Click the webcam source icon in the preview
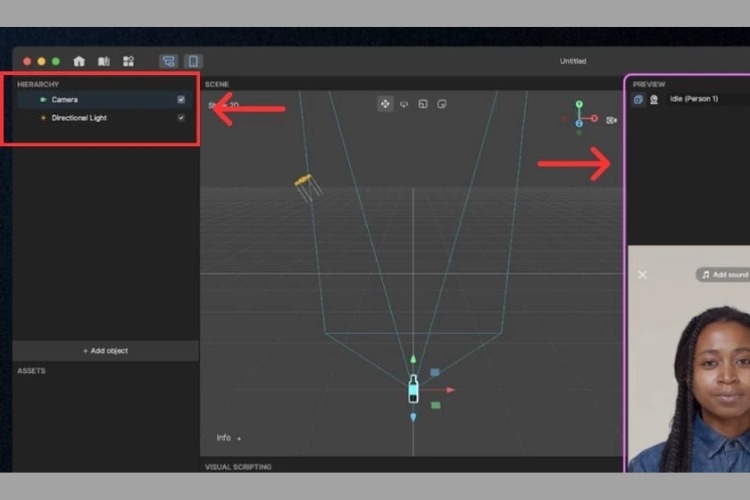This screenshot has height=500, width=750. pos(654,99)
